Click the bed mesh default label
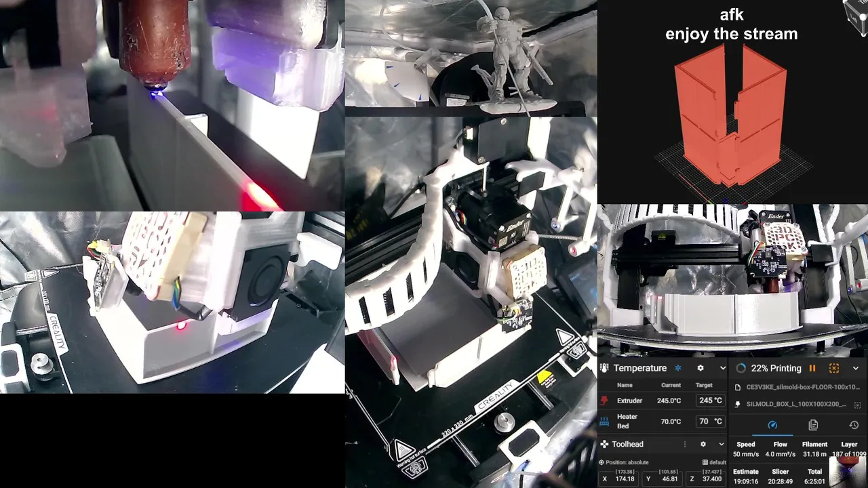Viewport: 868px width, 488px height. coord(717,462)
